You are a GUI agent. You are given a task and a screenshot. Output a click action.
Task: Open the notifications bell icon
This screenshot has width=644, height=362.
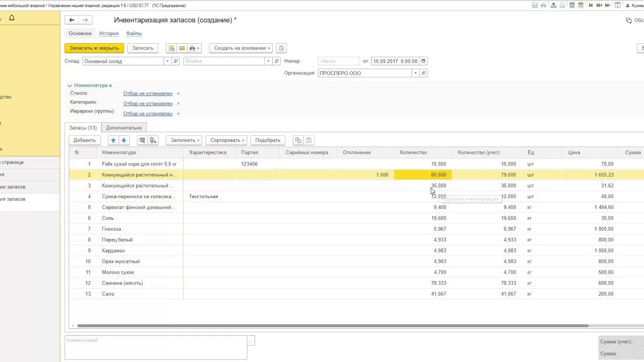(x=12, y=18)
